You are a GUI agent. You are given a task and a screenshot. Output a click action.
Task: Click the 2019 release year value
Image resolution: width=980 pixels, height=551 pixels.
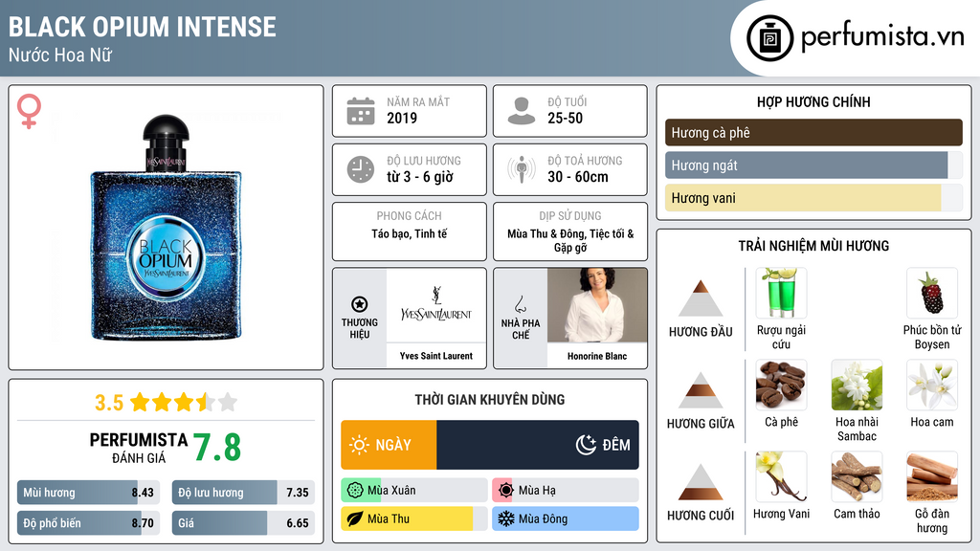pos(402,118)
